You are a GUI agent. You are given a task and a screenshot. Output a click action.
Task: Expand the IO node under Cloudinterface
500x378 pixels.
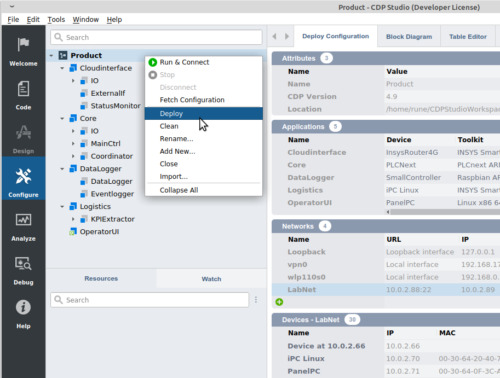(73, 81)
